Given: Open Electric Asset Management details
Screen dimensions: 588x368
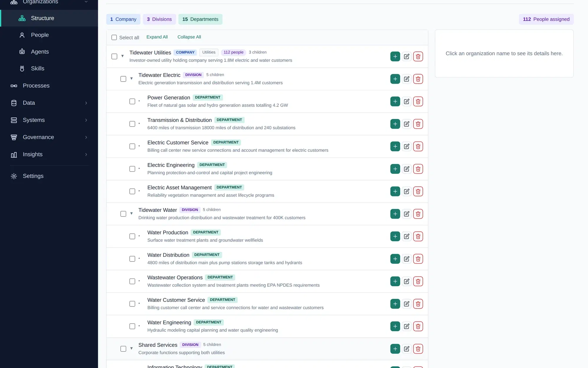Looking at the screenshot, I should click(x=179, y=188).
